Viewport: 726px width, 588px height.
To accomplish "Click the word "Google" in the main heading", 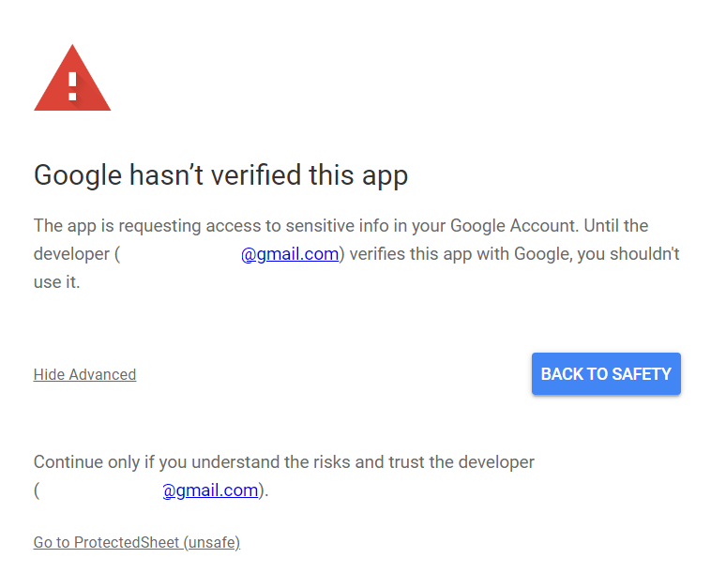I will [78, 175].
